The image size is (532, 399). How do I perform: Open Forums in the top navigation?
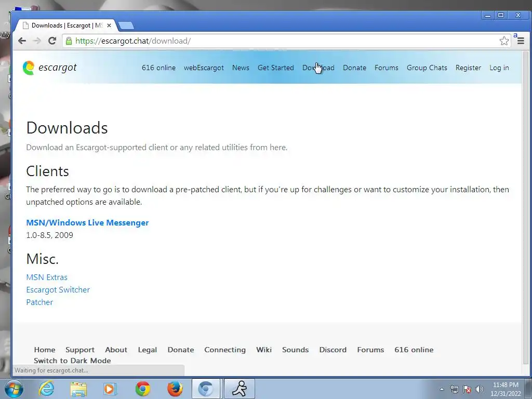pos(387,68)
